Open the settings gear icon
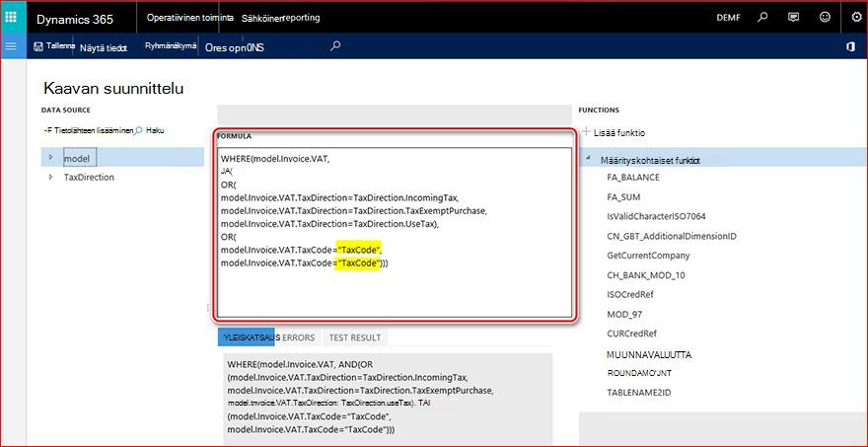 point(856,17)
